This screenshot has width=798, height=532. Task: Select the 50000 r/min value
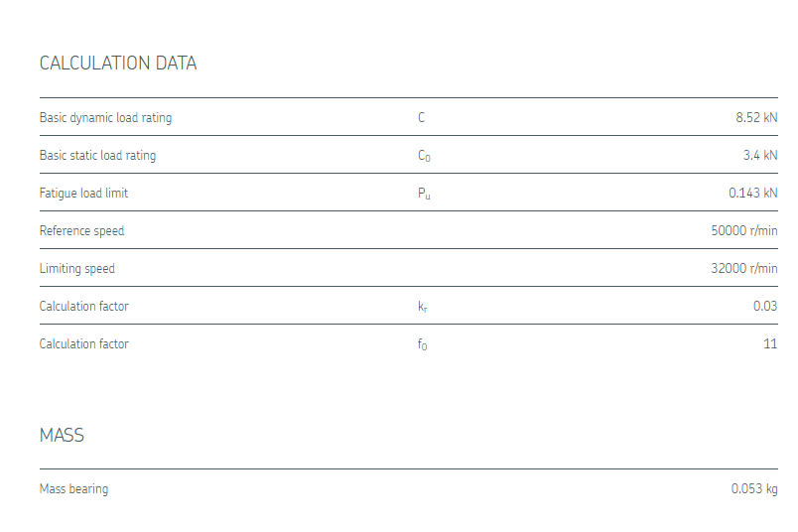click(744, 231)
